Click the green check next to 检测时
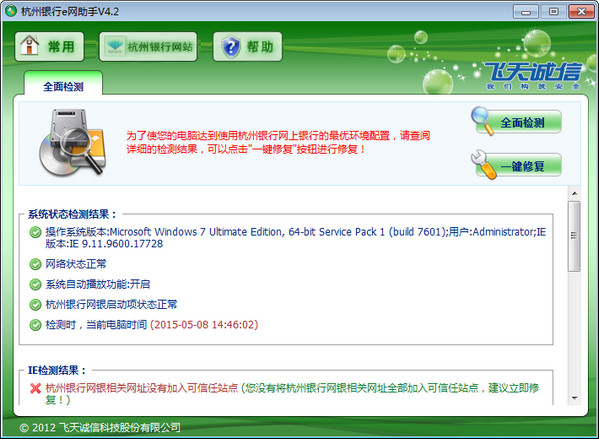The width and height of the screenshot is (599, 439). point(35,325)
